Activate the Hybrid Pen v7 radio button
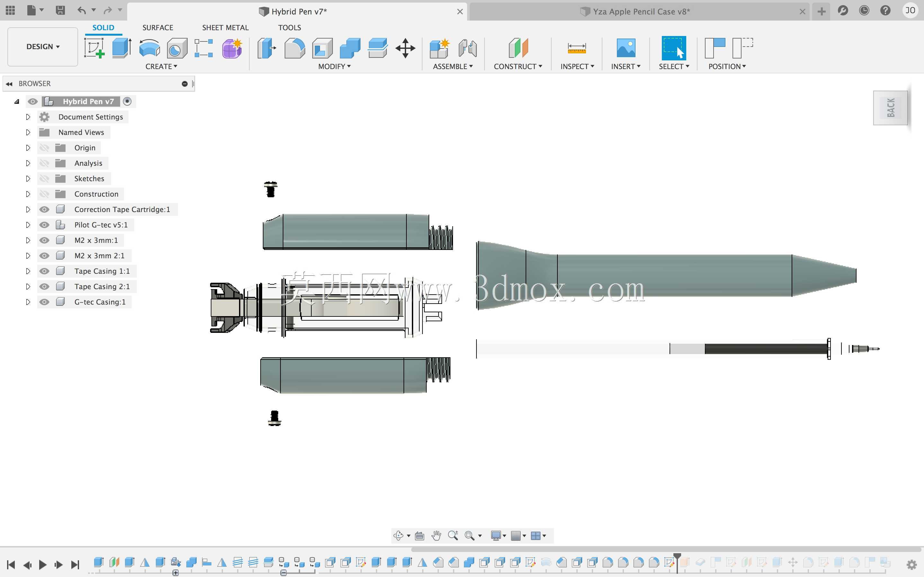Viewport: 924px width, 577px height. point(128,102)
